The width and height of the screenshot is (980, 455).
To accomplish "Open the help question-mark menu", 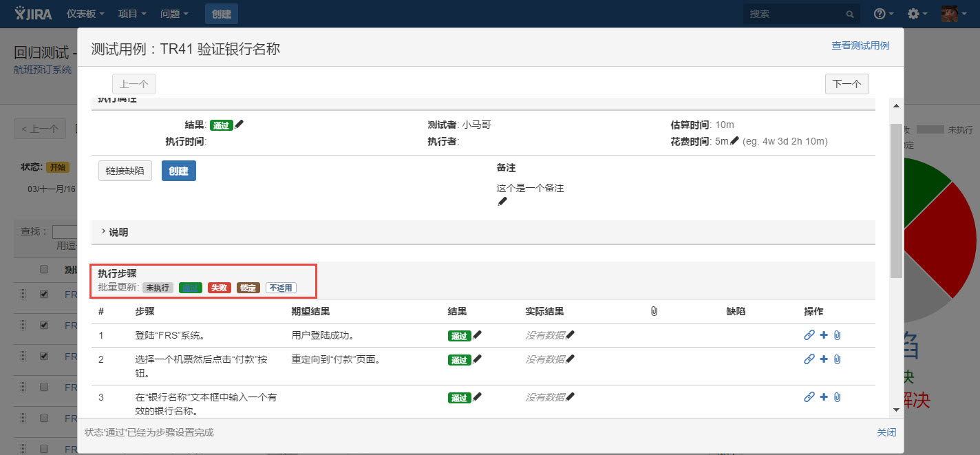I will pyautogui.click(x=884, y=14).
